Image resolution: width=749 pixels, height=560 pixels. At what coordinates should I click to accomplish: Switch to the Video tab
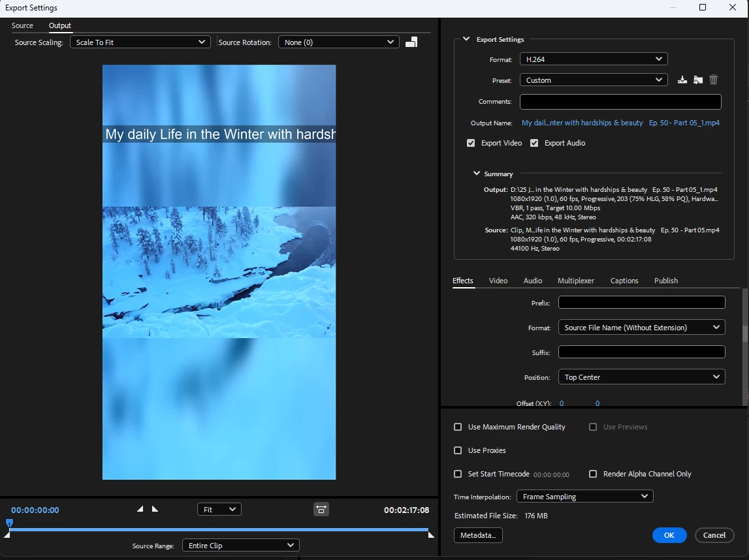498,281
